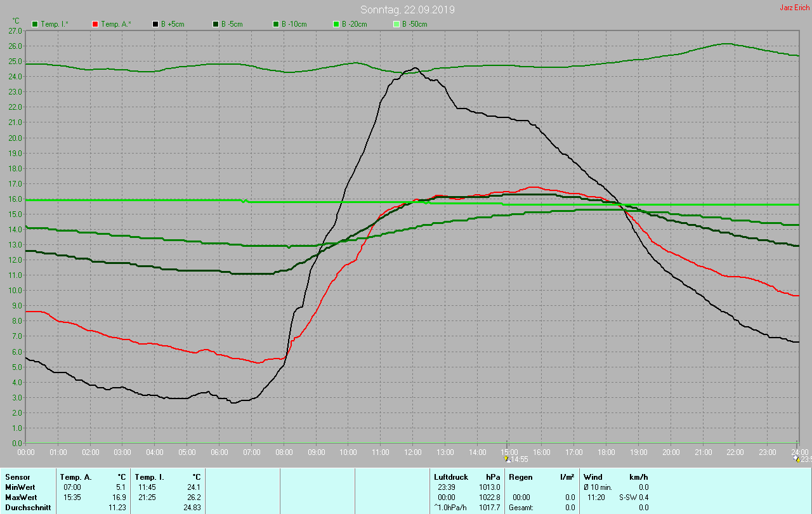Click the B -5cm legend swatch
Viewport: 812px width, 514px height.
(216, 24)
